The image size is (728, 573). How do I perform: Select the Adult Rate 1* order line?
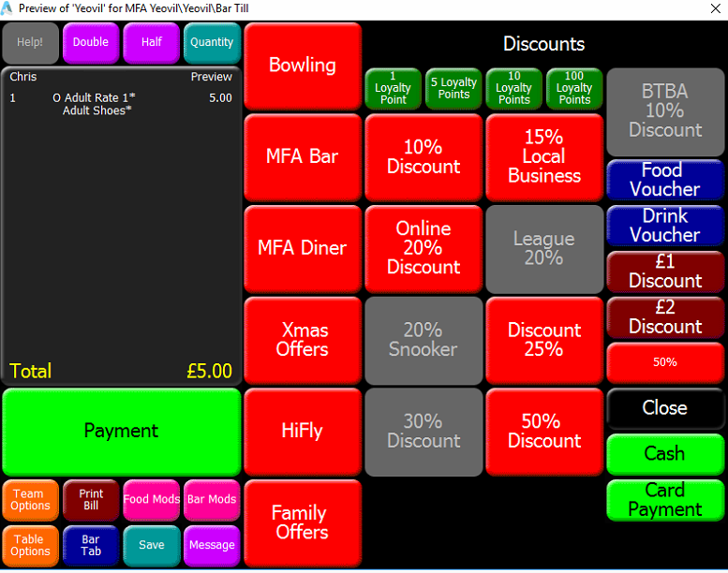click(x=121, y=98)
